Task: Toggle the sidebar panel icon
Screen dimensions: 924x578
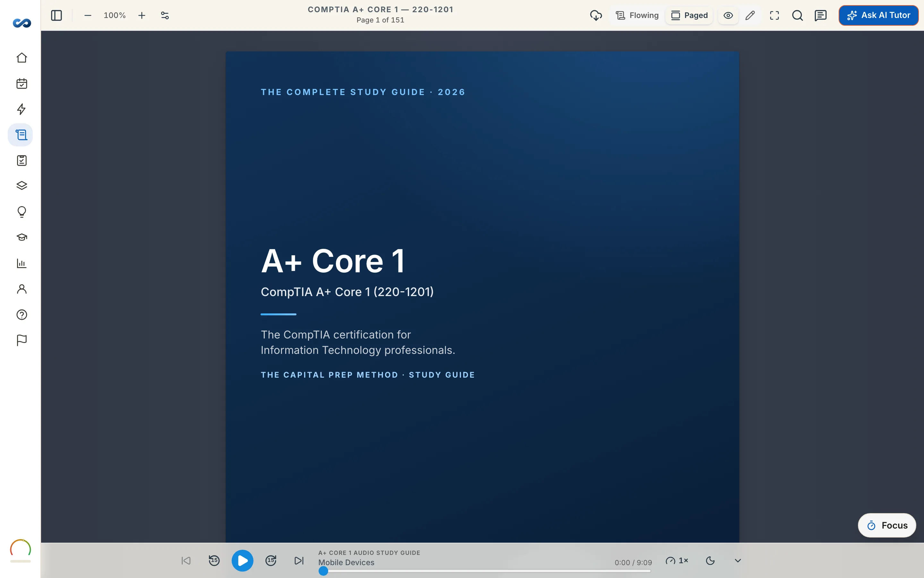Action: 56,15
